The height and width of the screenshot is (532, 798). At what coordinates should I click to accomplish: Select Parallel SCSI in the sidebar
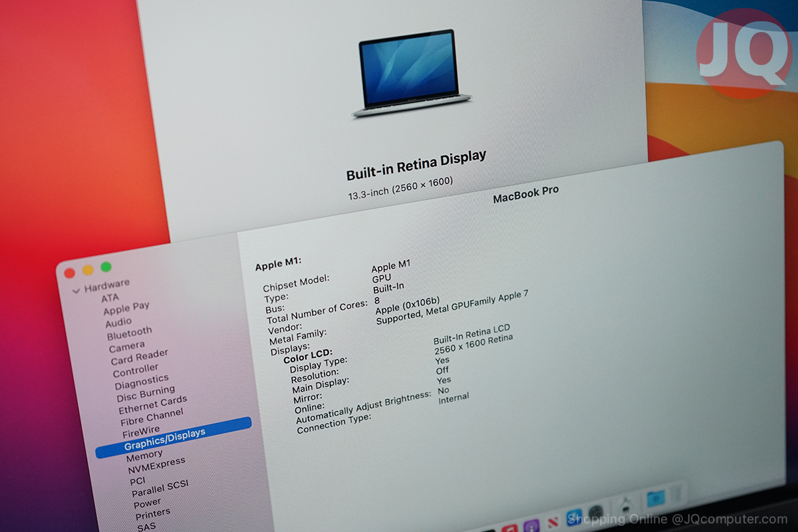160,489
